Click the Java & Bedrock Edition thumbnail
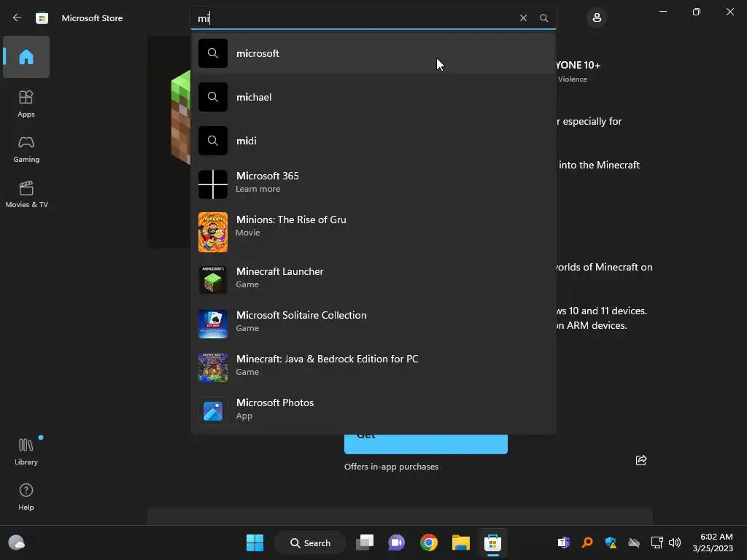747x560 pixels. 212,367
